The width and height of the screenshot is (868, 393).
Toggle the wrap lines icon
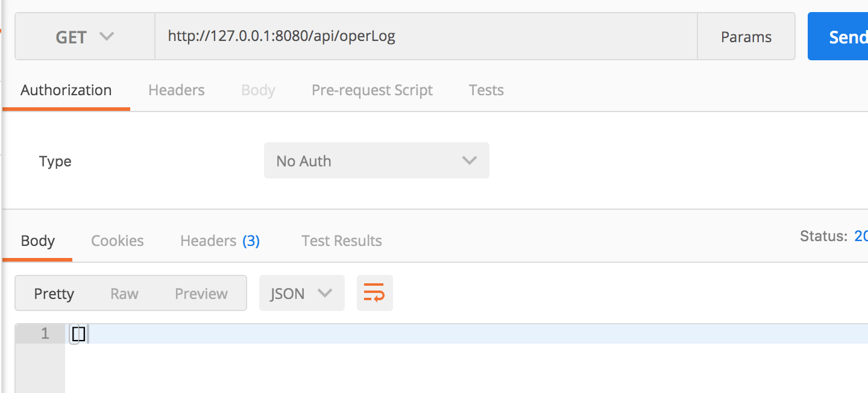click(374, 294)
